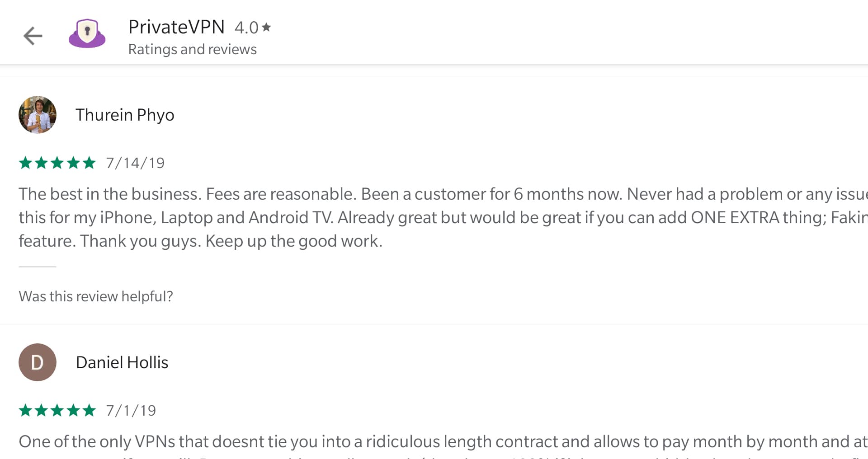Viewport: 868px width, 459px height.
Task: Go back using the arrow icon
Action: [x=33, y=36]
